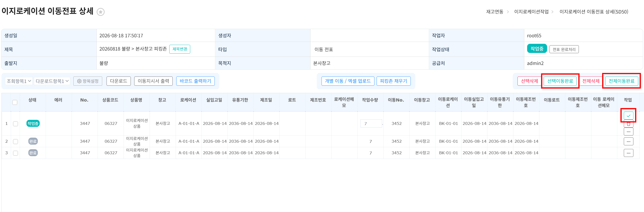This screenshot has width=644, height=212.
Task: Click the 재고연동 breadcrumb item
Action: (x=494, y=12)
